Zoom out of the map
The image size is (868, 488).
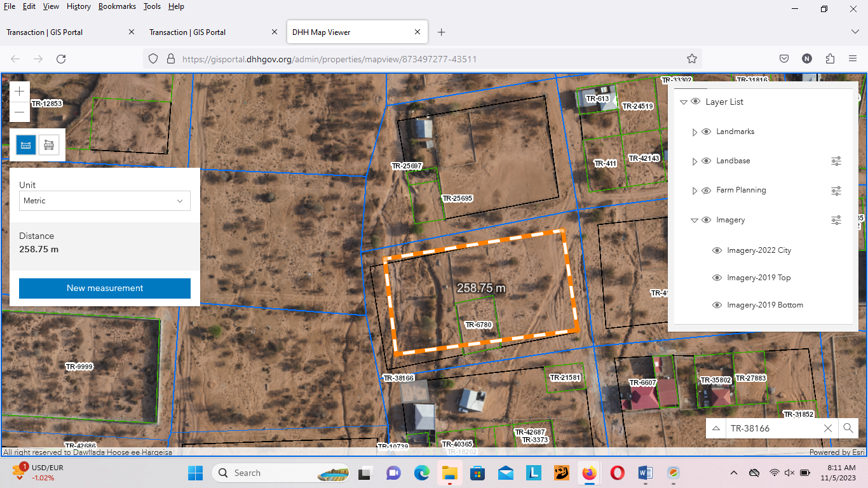click(x=20, y=112)
